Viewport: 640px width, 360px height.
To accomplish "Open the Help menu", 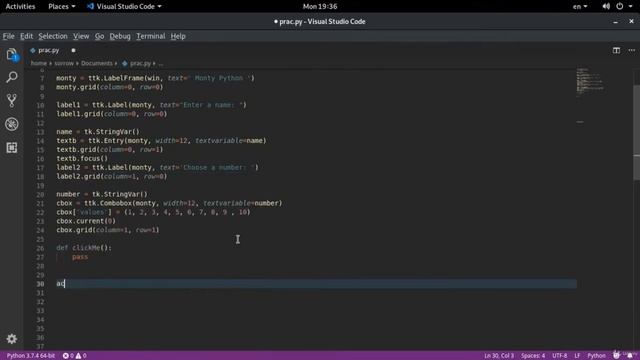I will point(178,36).
